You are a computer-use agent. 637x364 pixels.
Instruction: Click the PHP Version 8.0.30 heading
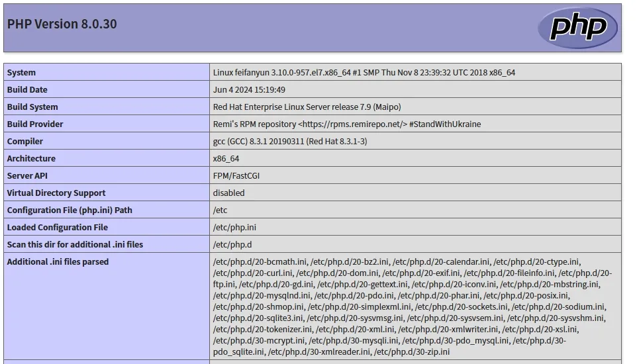coord(62,24)
